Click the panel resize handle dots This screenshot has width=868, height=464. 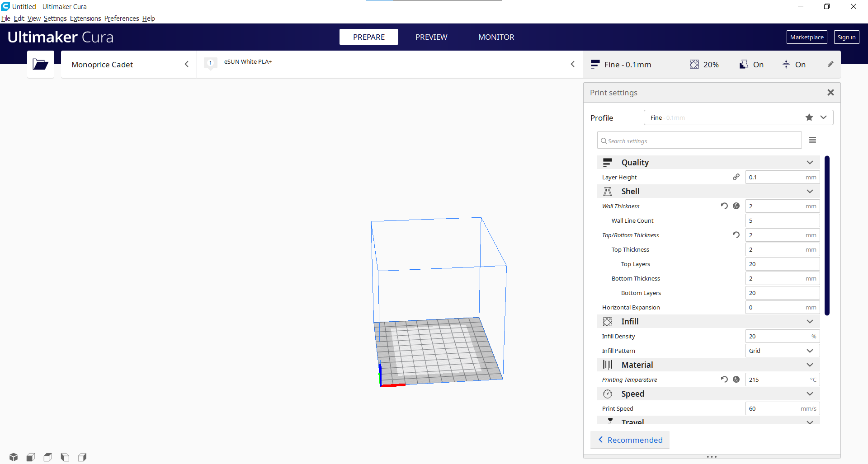click(x=712, y=457)
